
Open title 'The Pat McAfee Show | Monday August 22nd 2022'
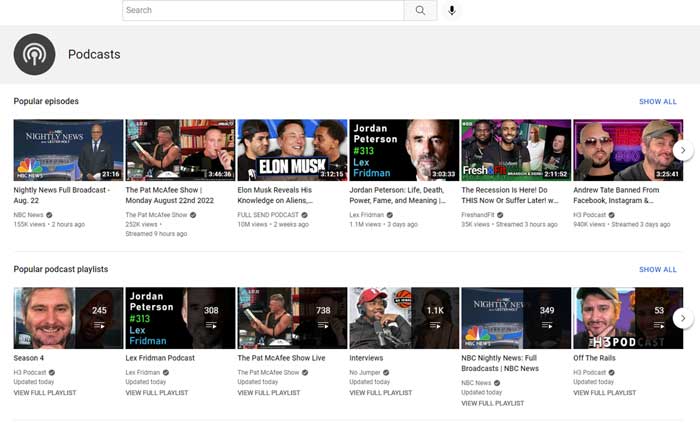point(170,195)
